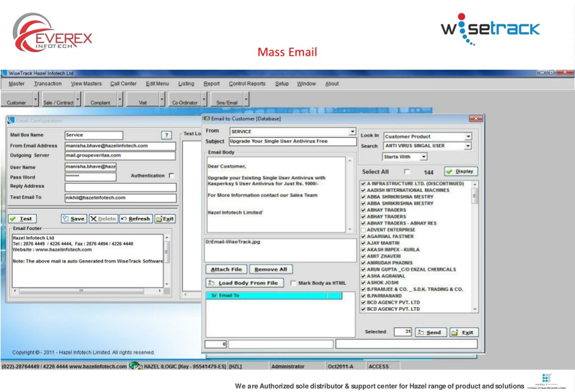Click the Send button

431,332
